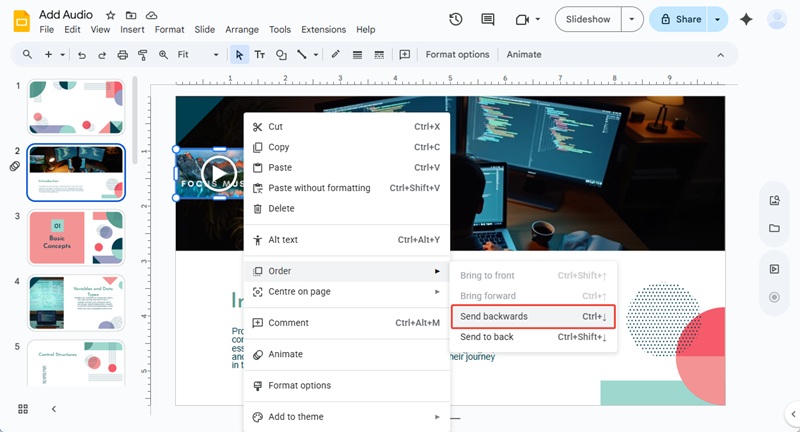Expand the line type dropdown arrow
This screenshot has height=432, width=800.
316,55
